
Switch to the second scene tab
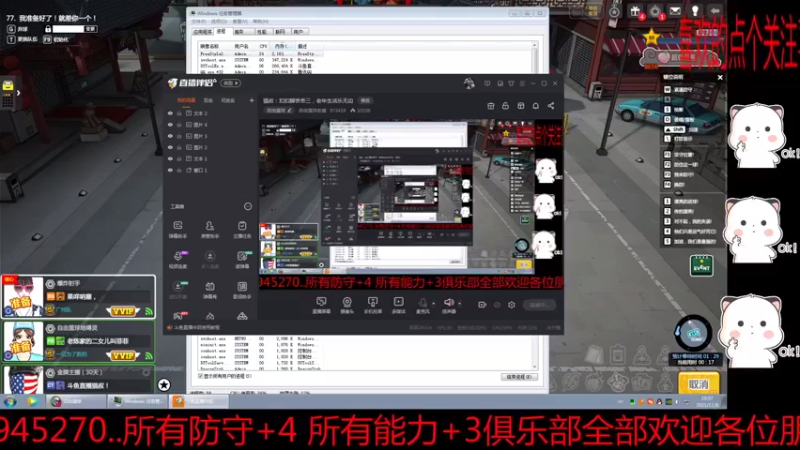208,101
